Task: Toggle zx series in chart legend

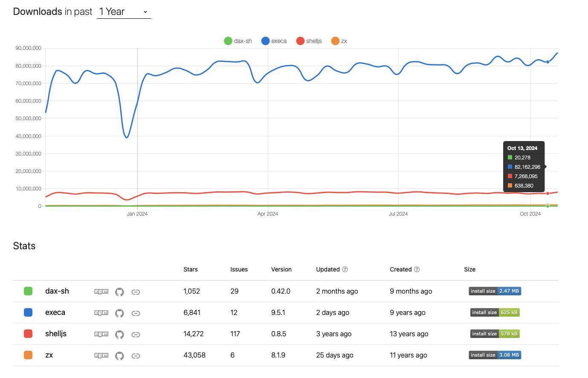Action: point(339,41)
